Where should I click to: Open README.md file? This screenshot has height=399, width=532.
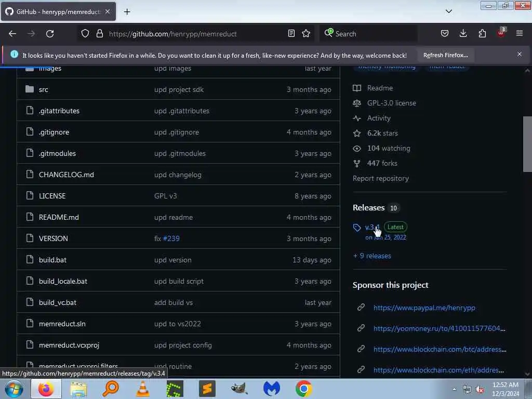[x=59, y=217]
